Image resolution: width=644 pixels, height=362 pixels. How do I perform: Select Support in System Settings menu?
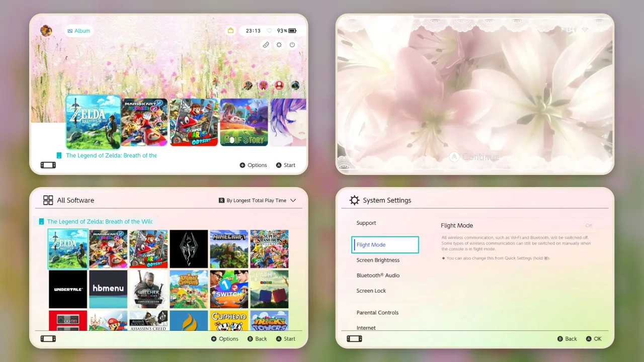pyautogui.click(x=366, y=223)
